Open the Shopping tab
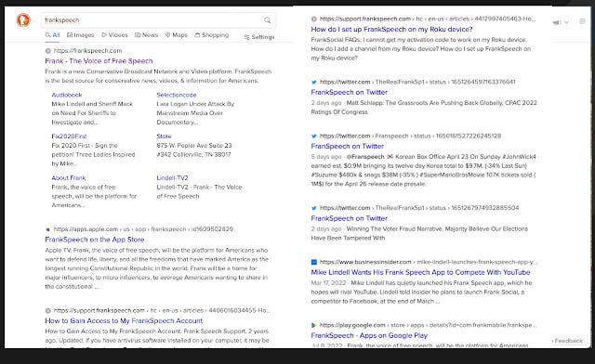595x364 pixels. pos(212,35)
